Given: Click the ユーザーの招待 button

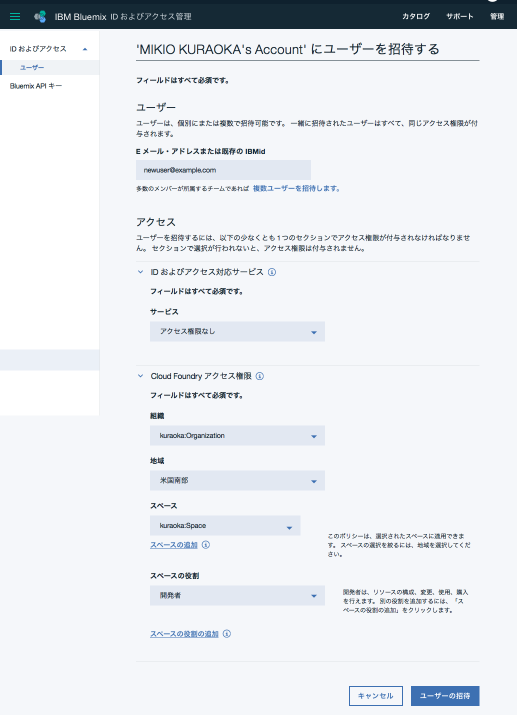Looking at the screenshot, I should point(445,696).
